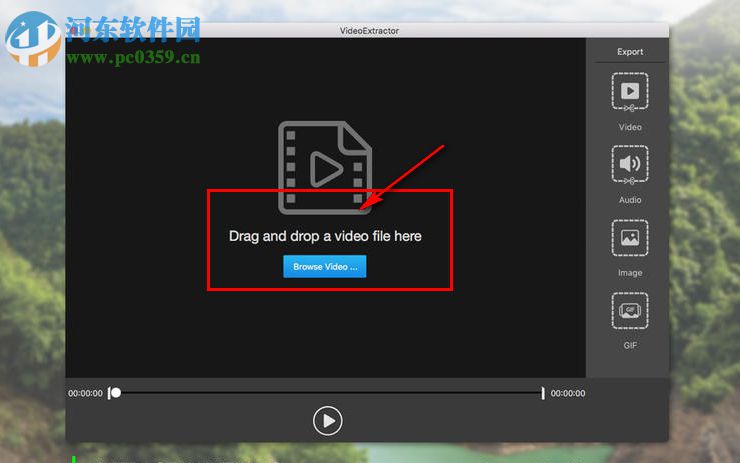
Task: Click the GIF label under export icon
Action: 630,345
